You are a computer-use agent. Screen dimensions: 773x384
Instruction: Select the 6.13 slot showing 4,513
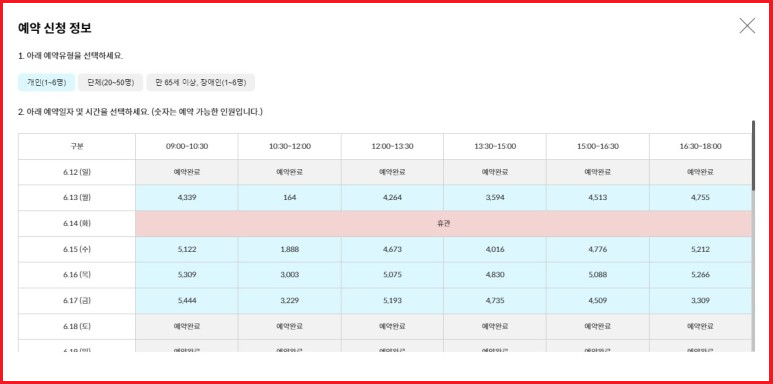[597, 198]
